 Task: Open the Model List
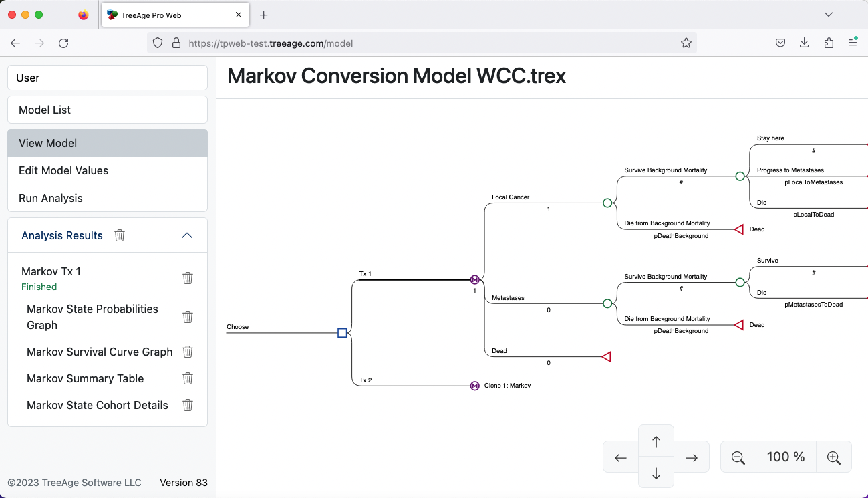(x=108, y=110)
